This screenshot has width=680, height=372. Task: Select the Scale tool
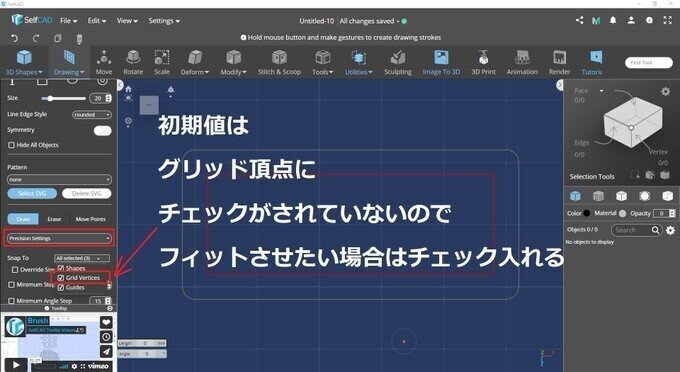tap(162, 62)
